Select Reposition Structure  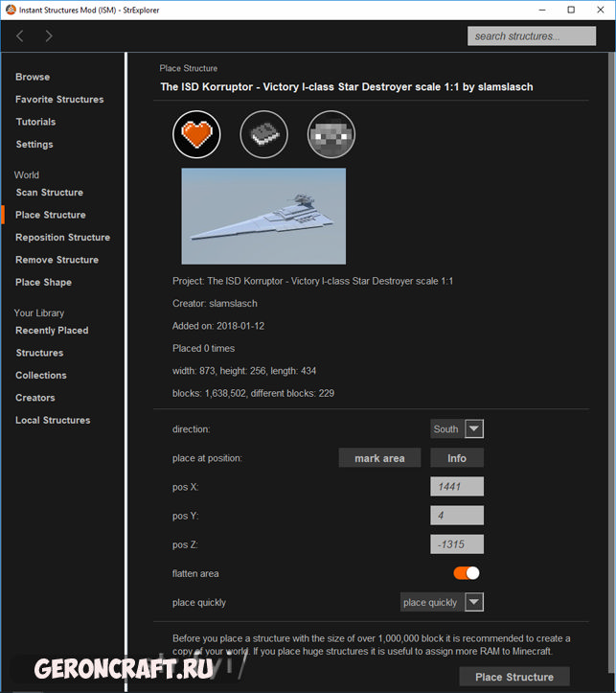pos(62,238)
